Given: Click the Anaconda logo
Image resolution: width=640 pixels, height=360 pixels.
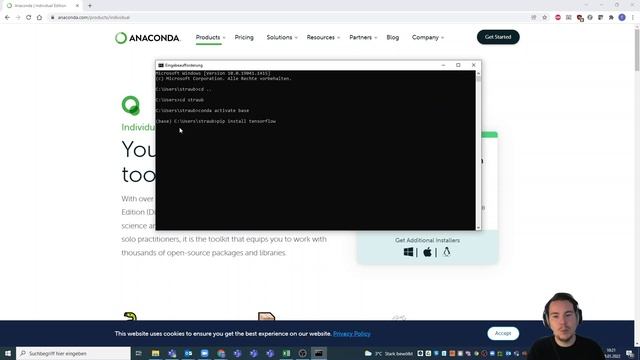Looking at the screenshot, I should (x=147, y=38).
